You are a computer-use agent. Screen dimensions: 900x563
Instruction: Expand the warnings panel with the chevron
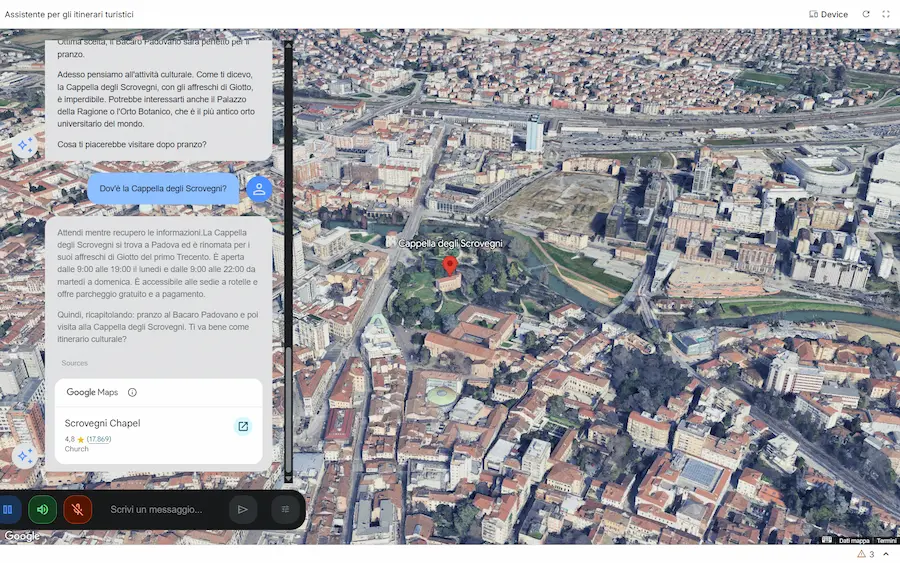(887, 554)
